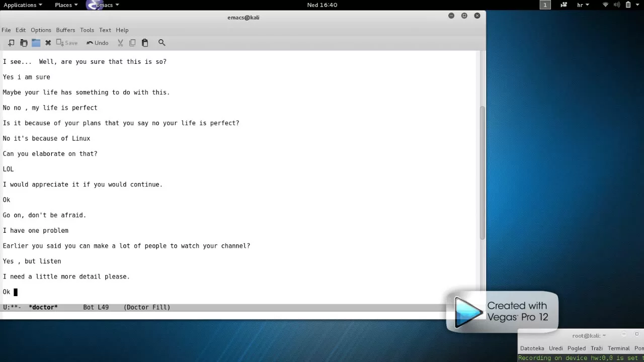Viewport: 644px width, 362px height.
Task: Click the Search magnifier icon
Action: pos(162,43)
